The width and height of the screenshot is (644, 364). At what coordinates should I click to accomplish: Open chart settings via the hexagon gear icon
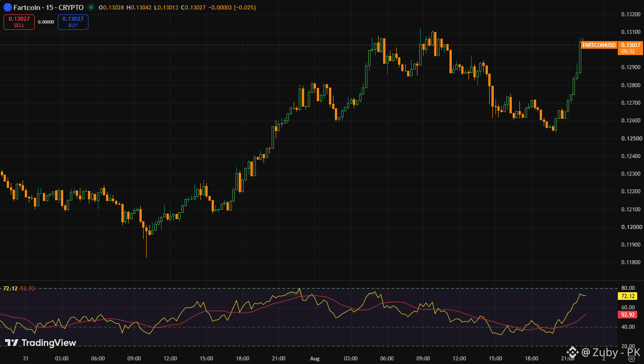[x=631, y=359]
